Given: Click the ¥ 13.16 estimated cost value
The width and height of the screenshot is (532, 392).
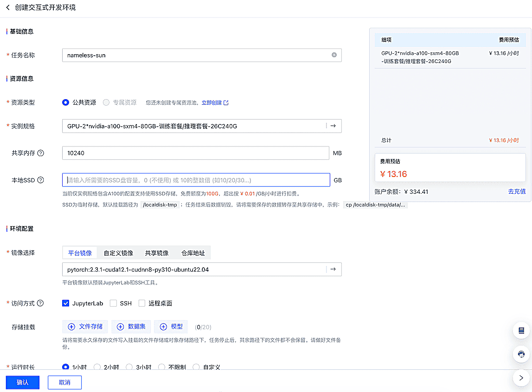Looking at the screenshot, I should point(394,174).
